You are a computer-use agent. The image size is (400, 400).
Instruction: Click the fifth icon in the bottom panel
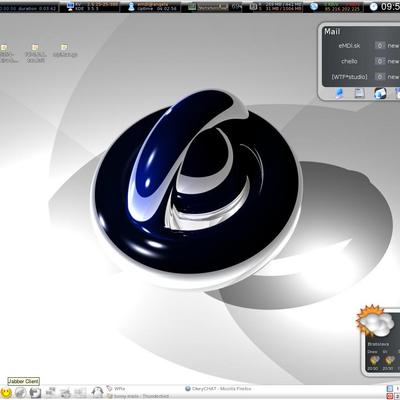pos(66,392)
